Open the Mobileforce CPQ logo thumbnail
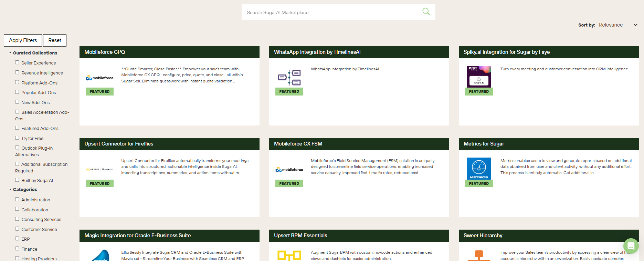The image size is (644, 261). [x=99, y=78]
